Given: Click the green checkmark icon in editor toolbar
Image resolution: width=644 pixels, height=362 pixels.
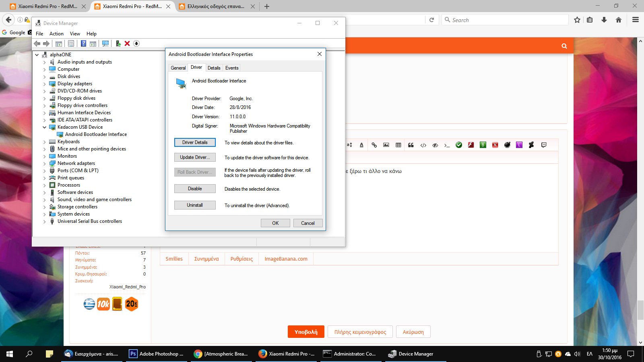Looking at the screenshot, I should pos(459,145).
